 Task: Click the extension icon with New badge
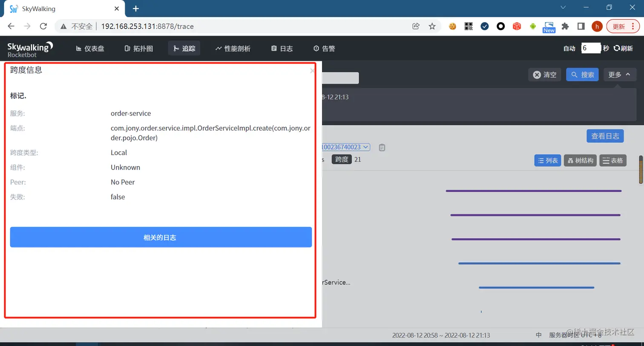click(549, 27)
